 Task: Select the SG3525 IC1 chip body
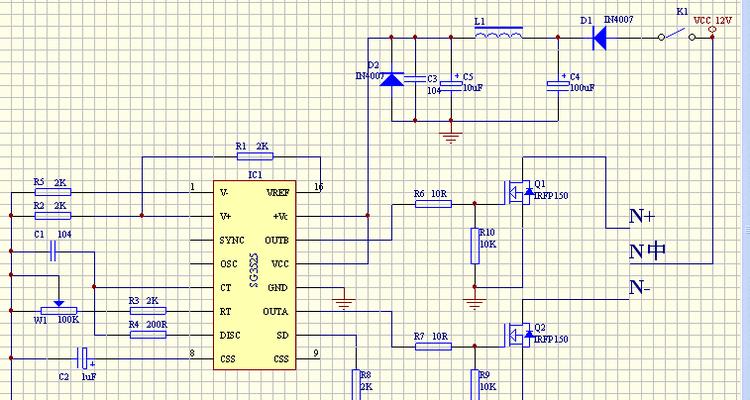(254, 275)
